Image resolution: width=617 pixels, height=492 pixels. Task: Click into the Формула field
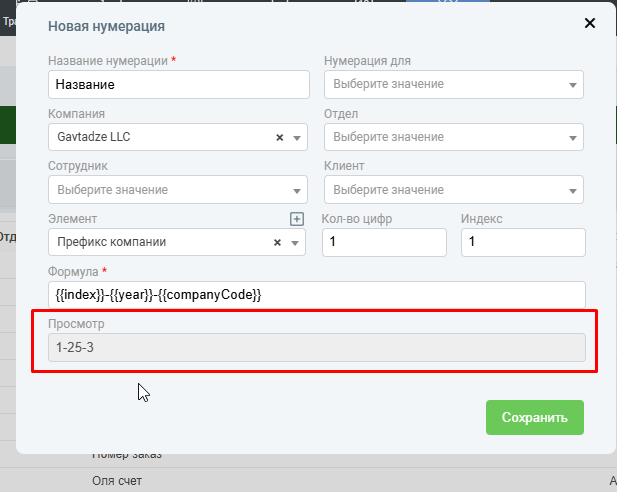click(x=315, y=294)
